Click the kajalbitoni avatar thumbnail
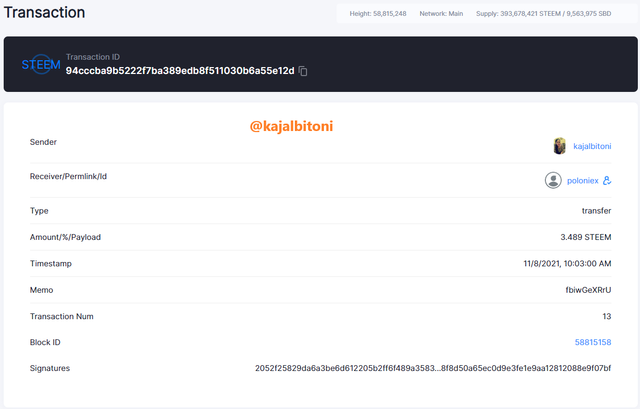The height and width of the screenshot is (409, 640). (x=560, y=146)
